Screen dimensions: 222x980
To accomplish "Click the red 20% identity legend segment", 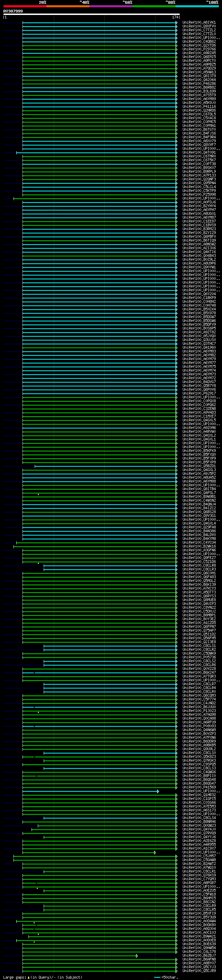I will (25, 6).
